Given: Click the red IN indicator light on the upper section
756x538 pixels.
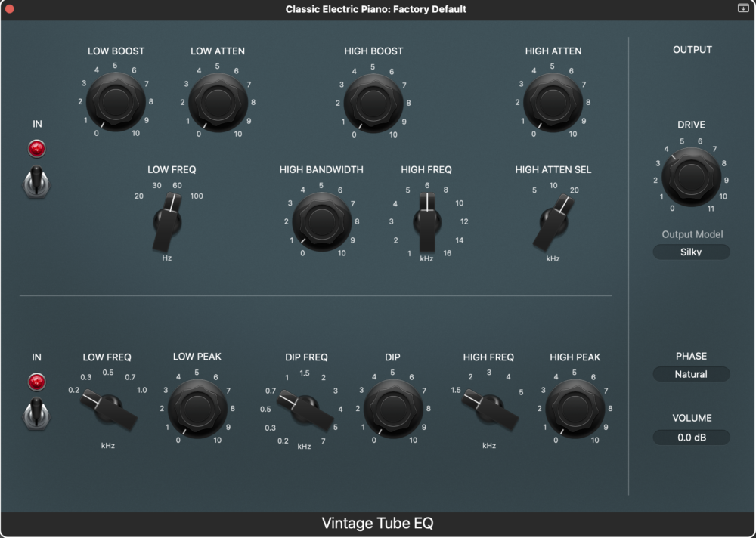Looking at the screenshot, I should click(x=36, y=148).
